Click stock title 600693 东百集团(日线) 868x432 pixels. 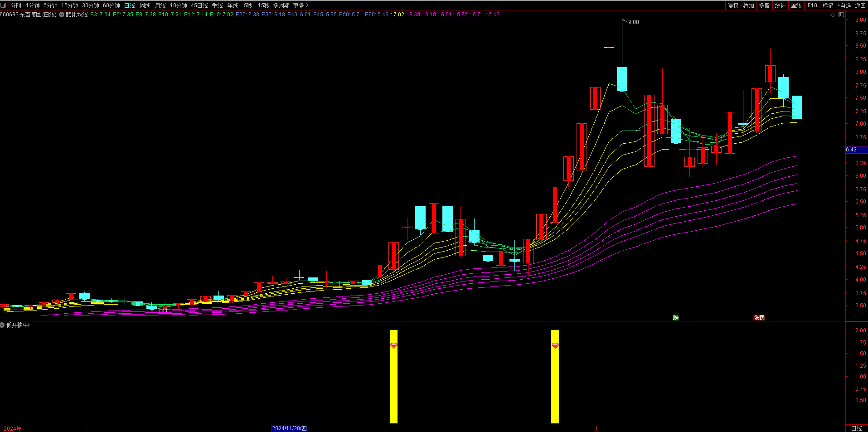coord(29,15)
